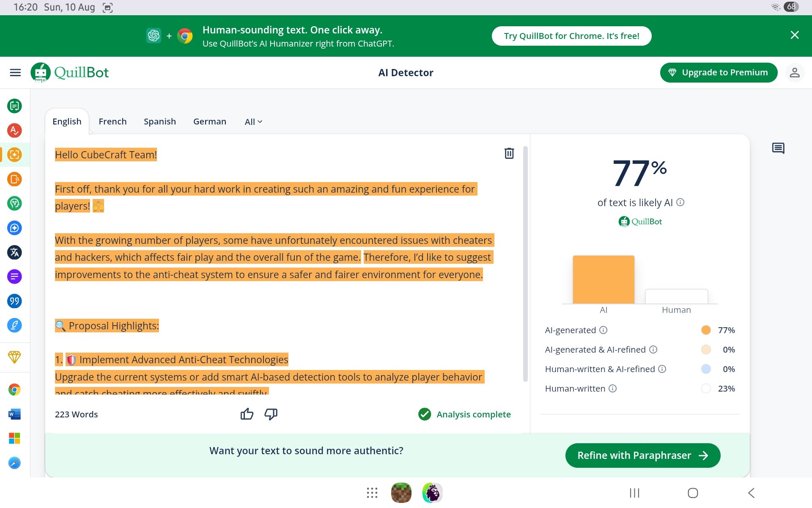Expand the All languages dropdown
Viewport: 812px width, 508px height.
[x=253, y=122]
